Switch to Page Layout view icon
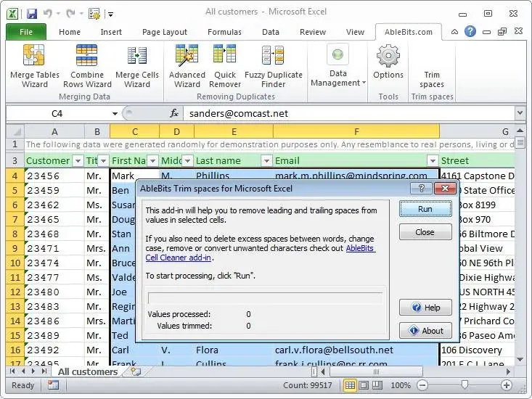 [x=364, y=385]
